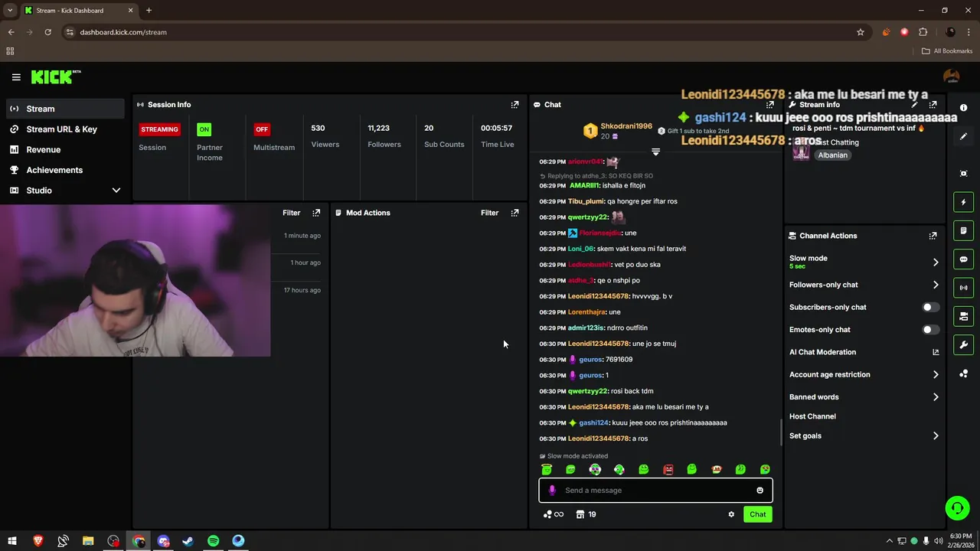Open the shop icon showing 19
980x551 pixels.
click(586, 514)
